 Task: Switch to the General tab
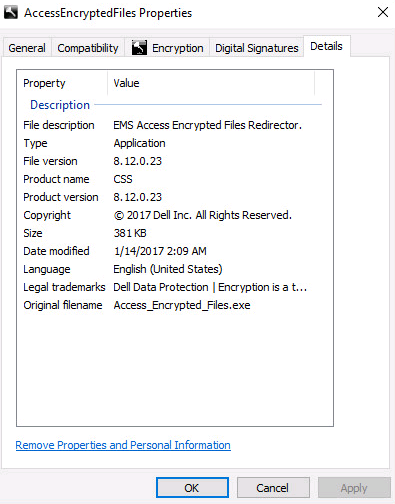27,48
